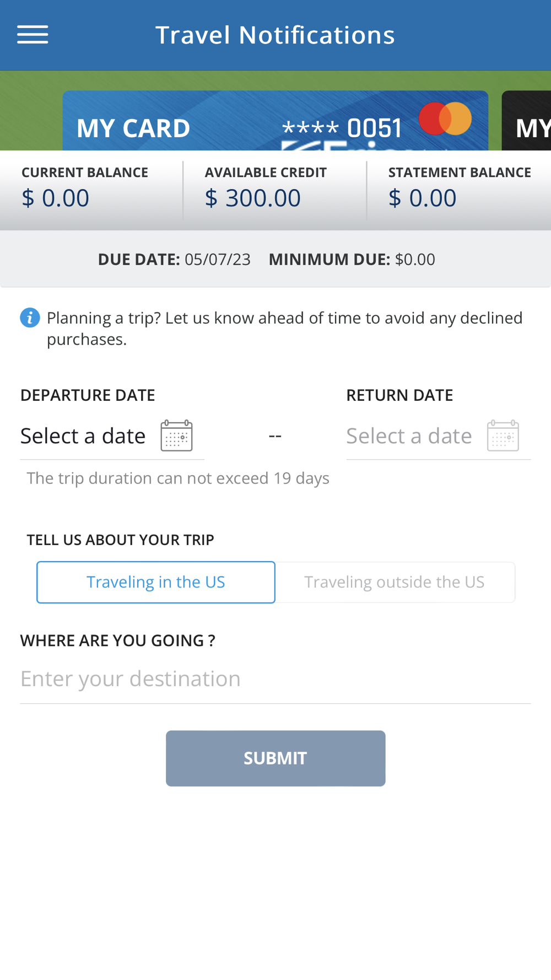Click the blue info icon
The height and width of the screenshot is (980, 551).
pos(30,318)
